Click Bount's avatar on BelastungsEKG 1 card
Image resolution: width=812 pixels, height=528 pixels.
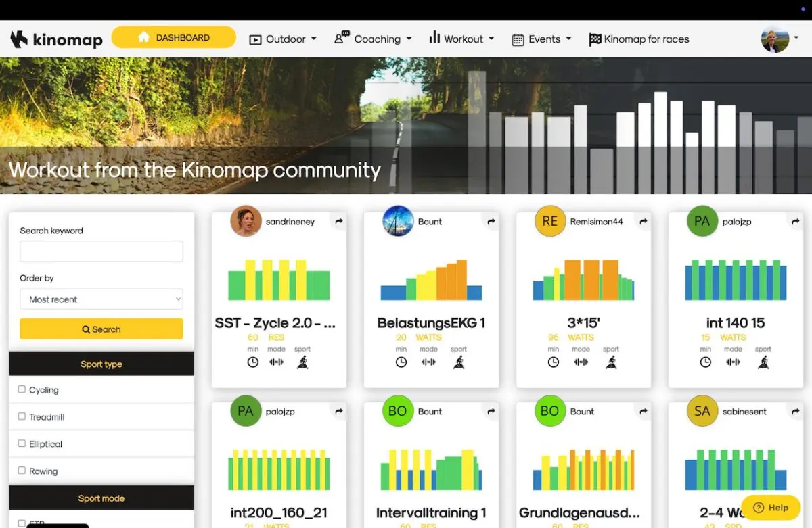click(398, 221)
